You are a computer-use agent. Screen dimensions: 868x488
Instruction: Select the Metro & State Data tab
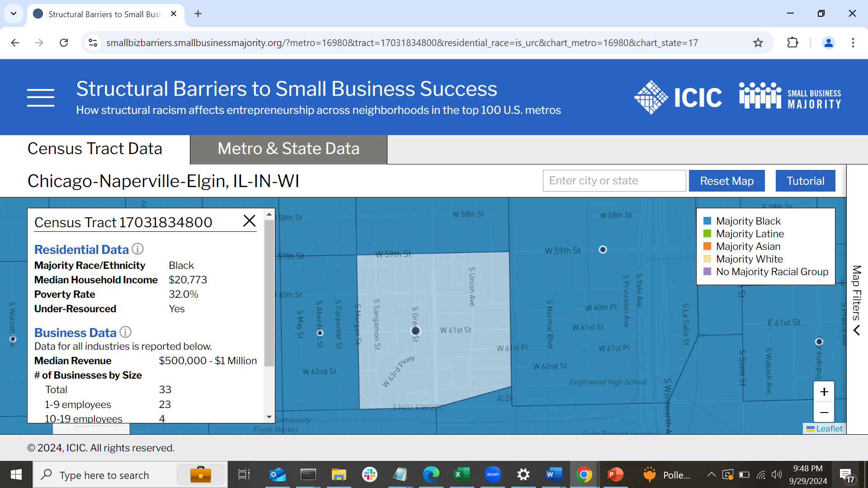(288, 148)
